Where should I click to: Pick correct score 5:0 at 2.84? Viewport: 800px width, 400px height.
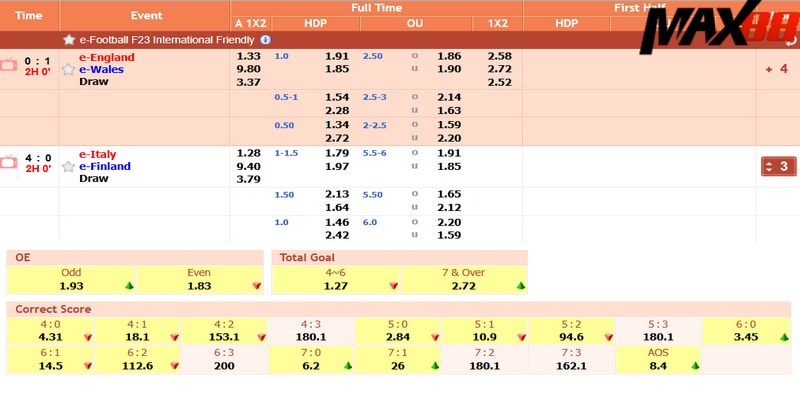point(398,331)
